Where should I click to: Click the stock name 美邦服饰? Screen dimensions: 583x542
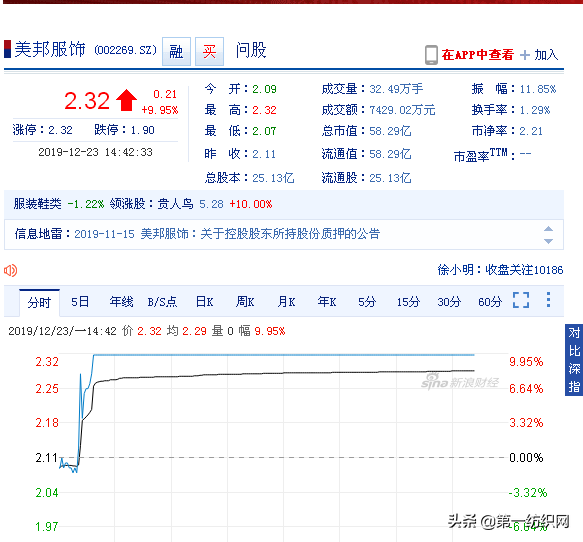50,49
